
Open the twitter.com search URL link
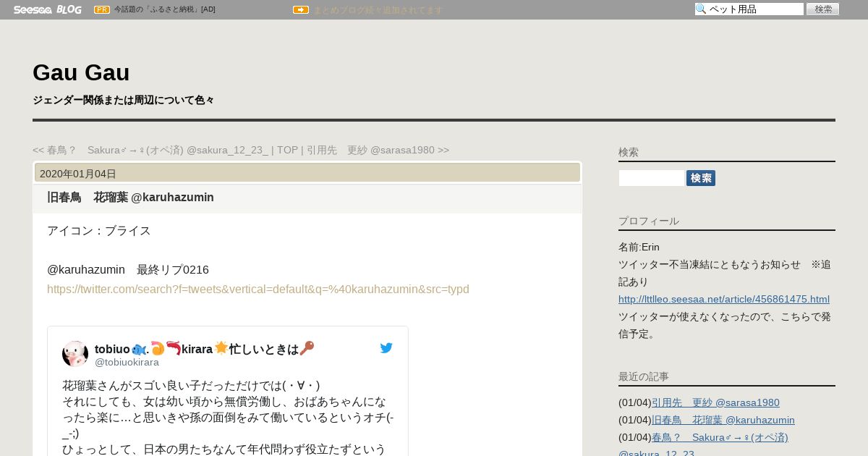tap(258, 290)
